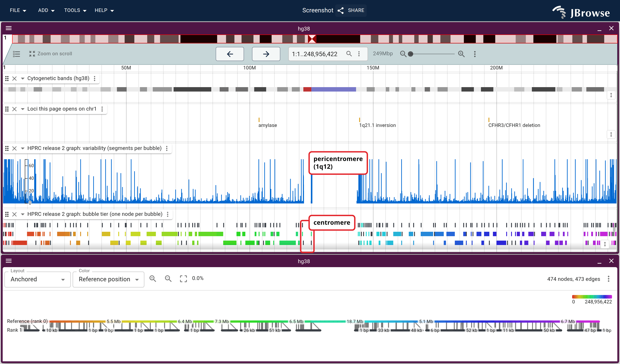
Task: Click the Cytogenetic bands track resize handle
Action: click(611, 95)
